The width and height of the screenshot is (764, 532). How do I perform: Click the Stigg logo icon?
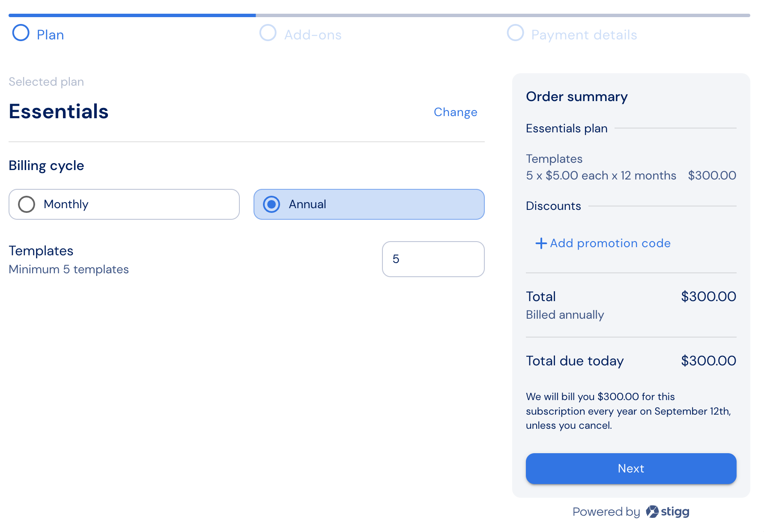[652, 511]
